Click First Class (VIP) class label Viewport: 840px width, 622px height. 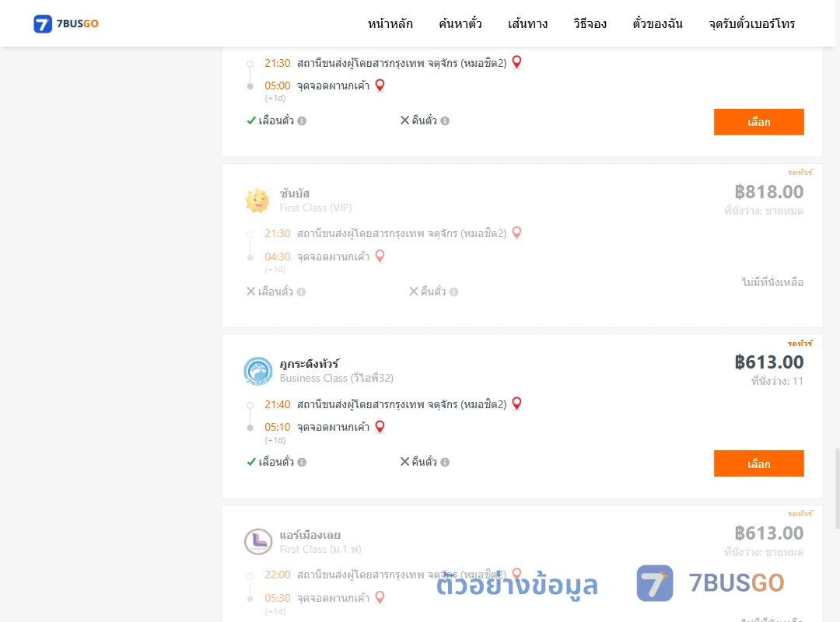316,208
